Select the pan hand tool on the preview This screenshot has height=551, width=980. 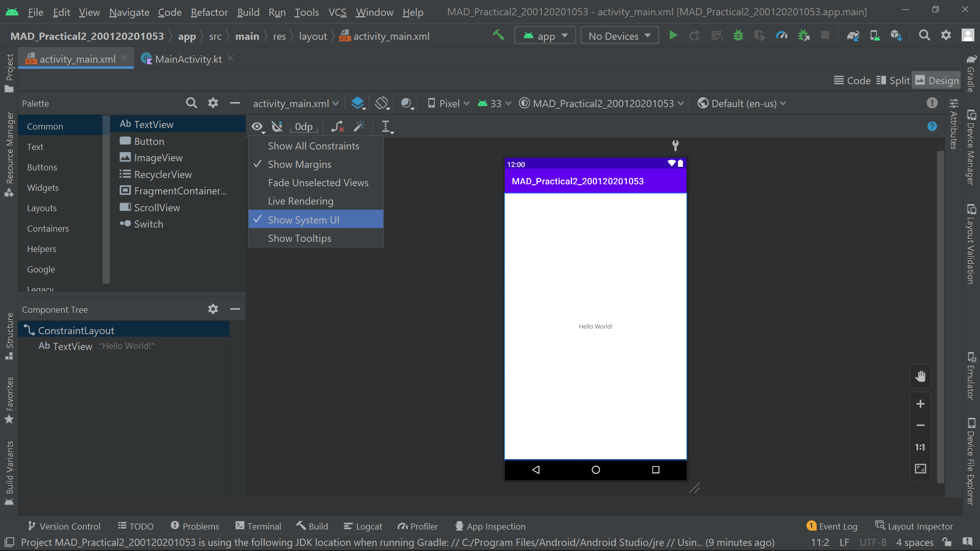click(x=921, y=376)
